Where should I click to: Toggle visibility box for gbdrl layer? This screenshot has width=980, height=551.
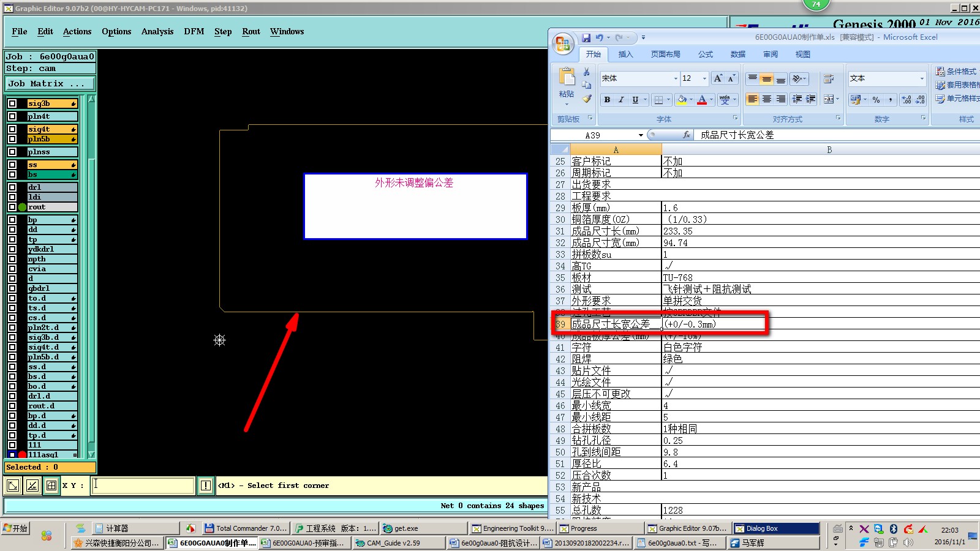12,288
